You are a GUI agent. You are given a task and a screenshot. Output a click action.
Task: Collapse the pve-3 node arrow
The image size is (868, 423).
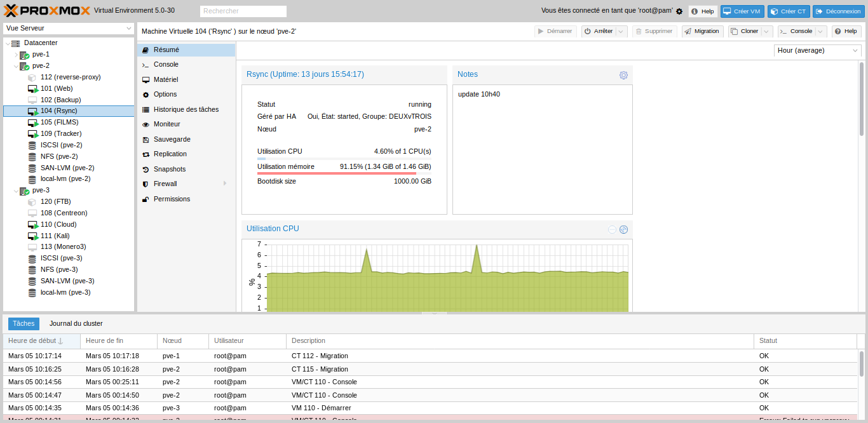(x=16, y=191)
